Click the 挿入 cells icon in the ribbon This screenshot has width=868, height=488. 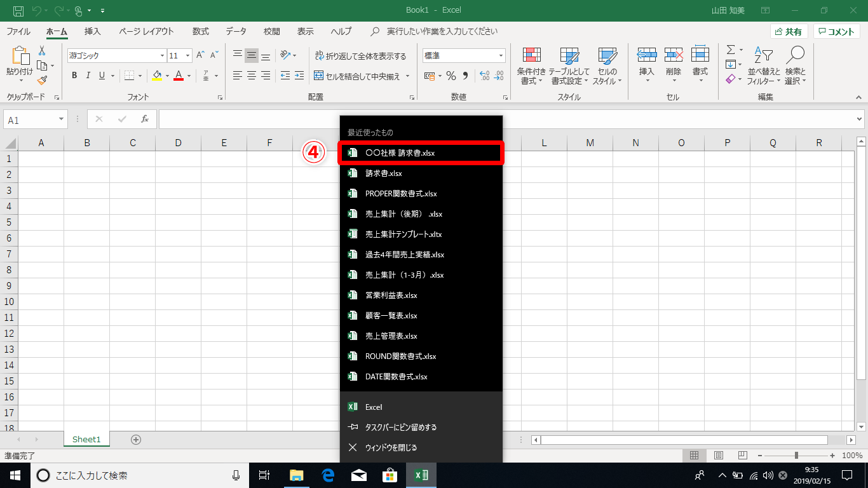pyautogui.click(x=646, y=55)
